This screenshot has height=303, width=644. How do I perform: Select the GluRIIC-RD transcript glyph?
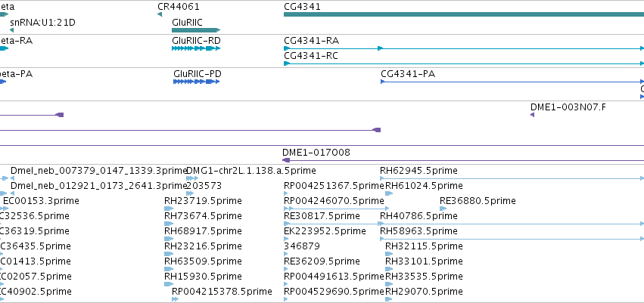click(x=196, y=48)
